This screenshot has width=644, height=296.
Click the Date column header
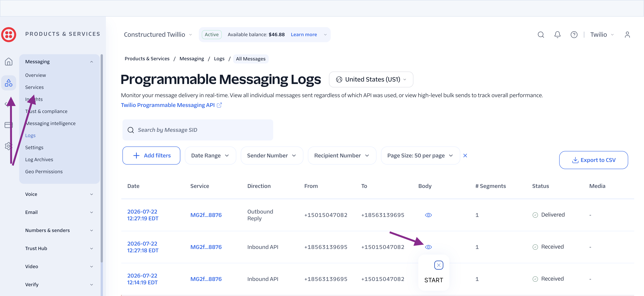pyautogui.click(x=133, y=186)
